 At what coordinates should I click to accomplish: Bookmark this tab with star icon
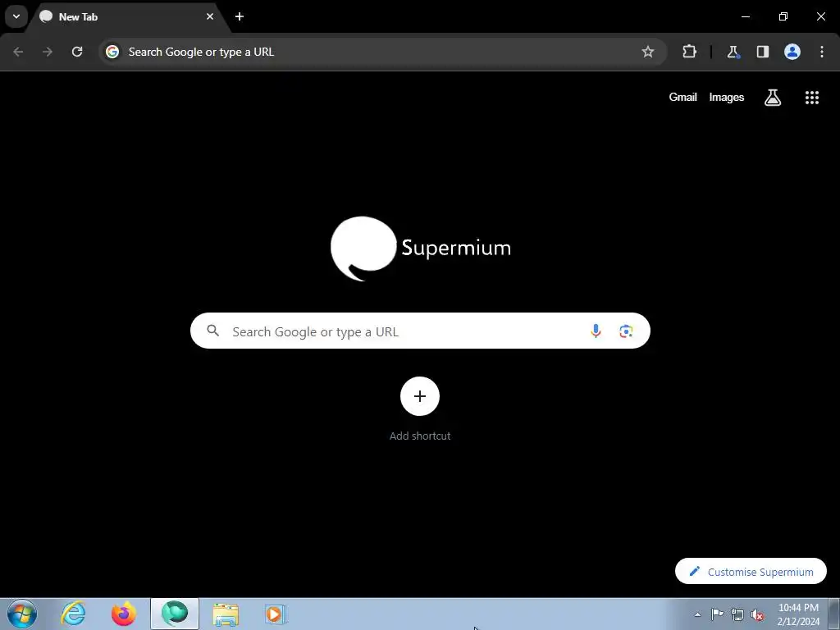click(x=648, y=52)
